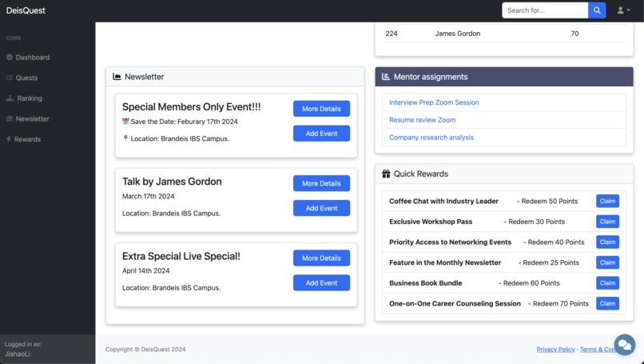Click the search magnifier button
644x364 pixels.
coord(597,10)
